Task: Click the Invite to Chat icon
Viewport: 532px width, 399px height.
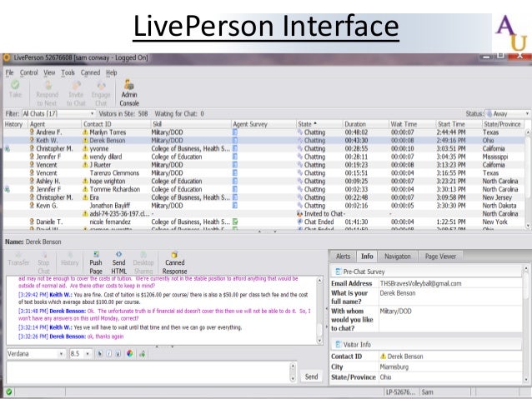Action: click(x=77, y=93)
